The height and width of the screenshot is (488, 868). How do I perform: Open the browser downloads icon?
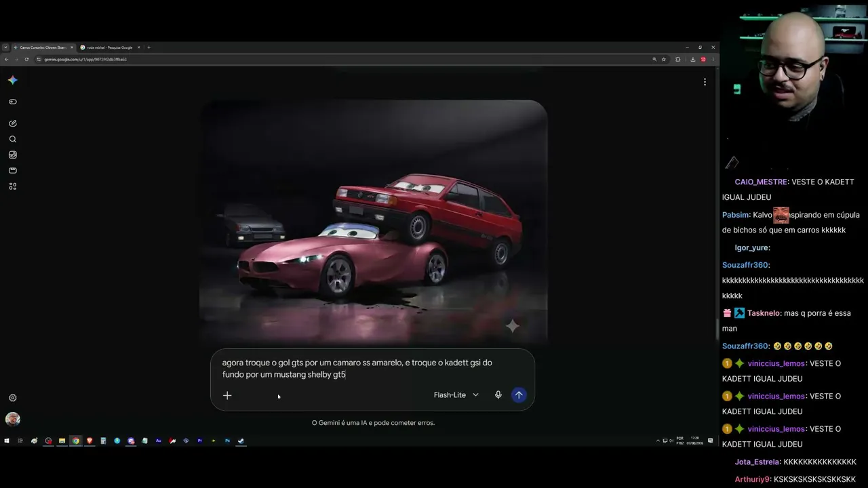(692, 60)
